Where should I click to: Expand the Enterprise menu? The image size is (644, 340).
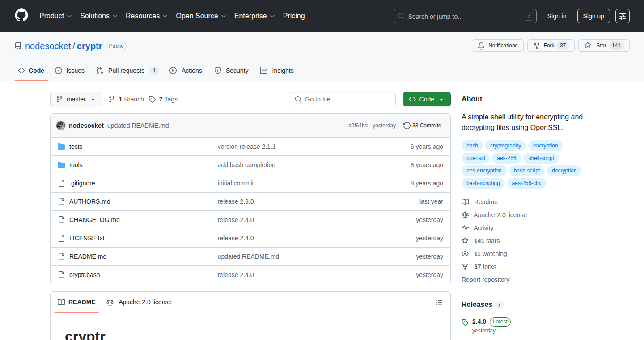coord(254,16)
